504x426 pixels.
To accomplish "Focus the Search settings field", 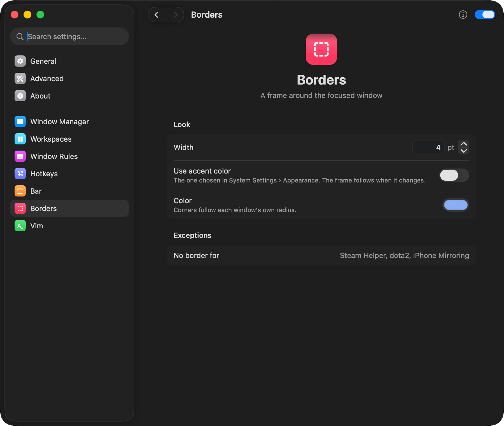I will pos(69,37).
